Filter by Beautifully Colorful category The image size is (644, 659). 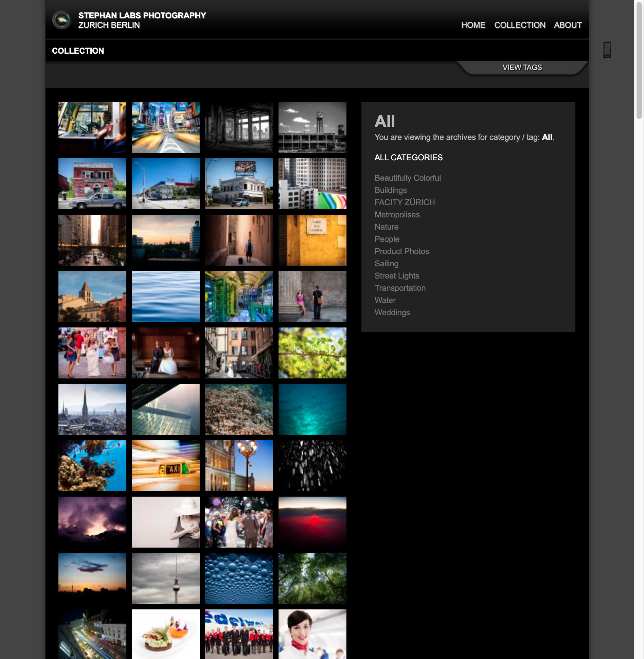tap(407, 178)
